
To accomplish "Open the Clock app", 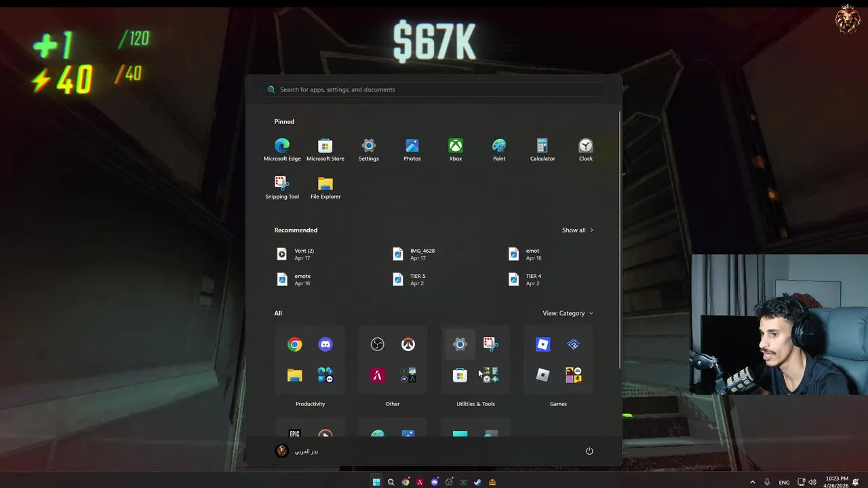I will click(586, 150).
